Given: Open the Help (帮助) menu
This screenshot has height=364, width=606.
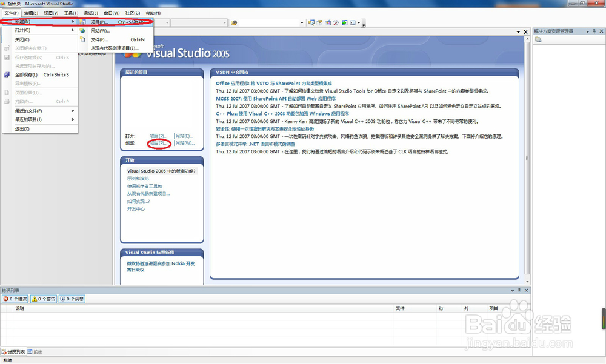Looking at the screenshot, I should [153, 13].
